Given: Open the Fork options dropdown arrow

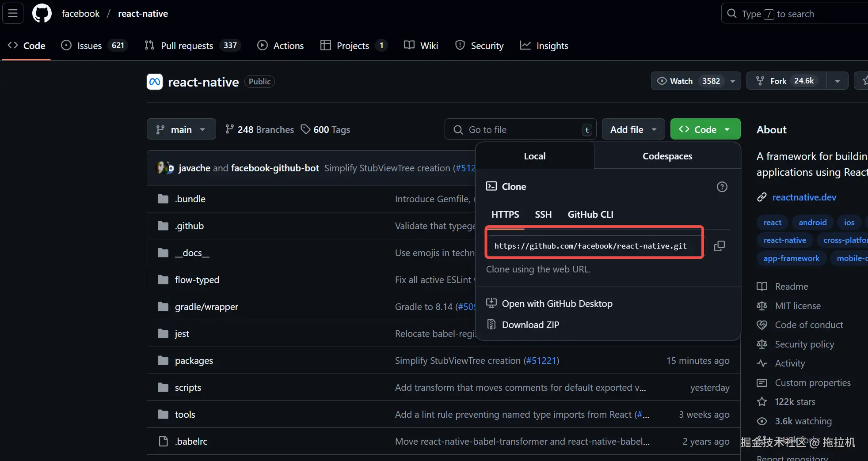Looking at the screenshot, I should coord(838,81).
